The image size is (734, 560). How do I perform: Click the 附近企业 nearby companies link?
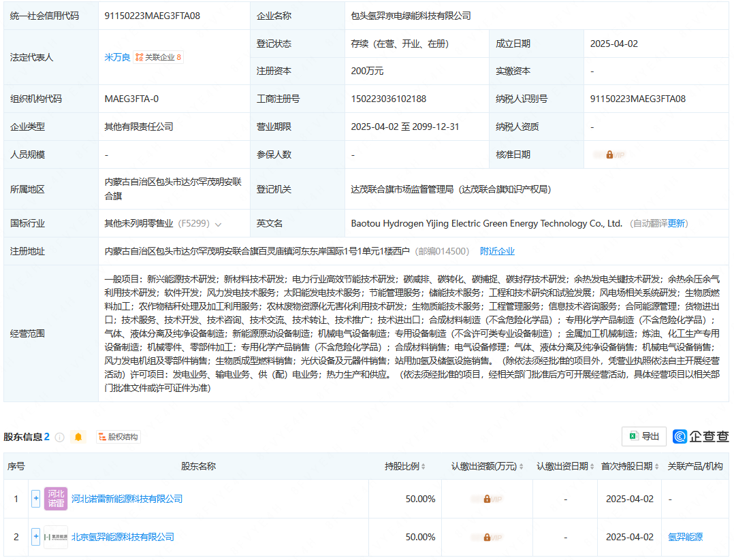coord(497,251)
